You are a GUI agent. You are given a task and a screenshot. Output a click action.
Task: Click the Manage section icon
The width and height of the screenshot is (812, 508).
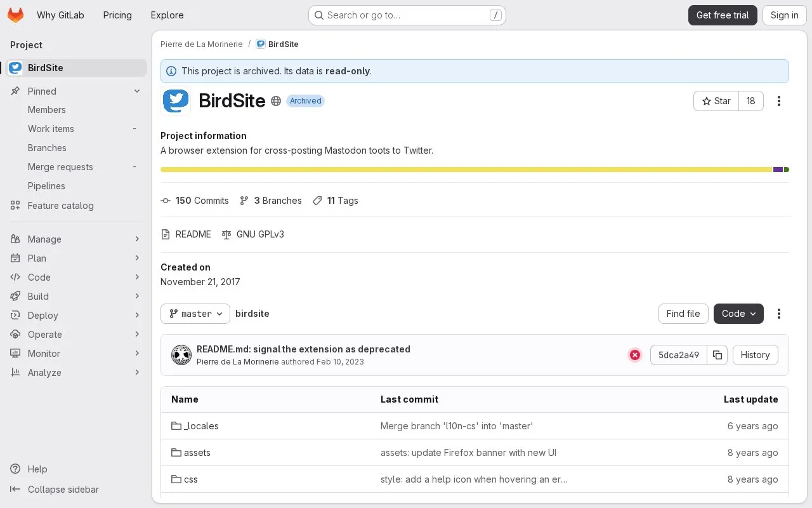pyautogui.click(x=15, y=239)
